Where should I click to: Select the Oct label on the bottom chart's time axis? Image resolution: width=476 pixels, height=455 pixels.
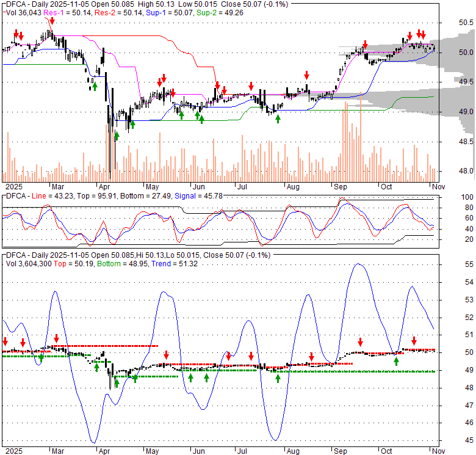pyautogui.click(x=386, y=451)
